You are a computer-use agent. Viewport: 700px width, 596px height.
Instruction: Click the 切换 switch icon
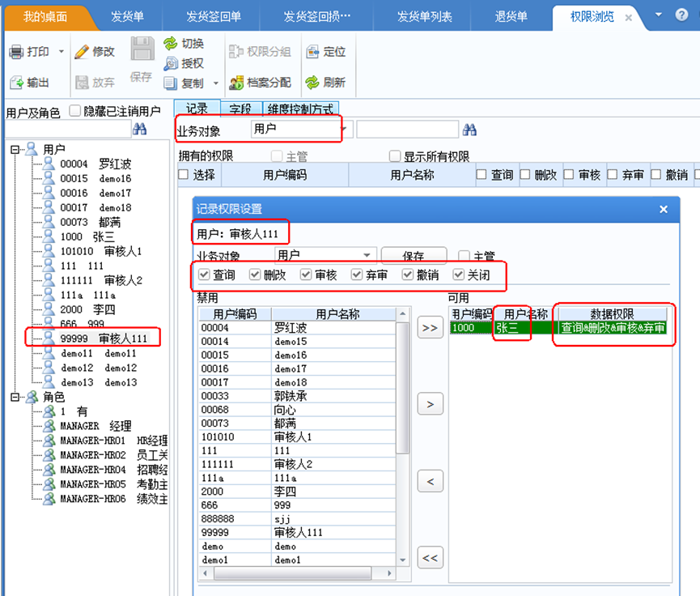171,44
